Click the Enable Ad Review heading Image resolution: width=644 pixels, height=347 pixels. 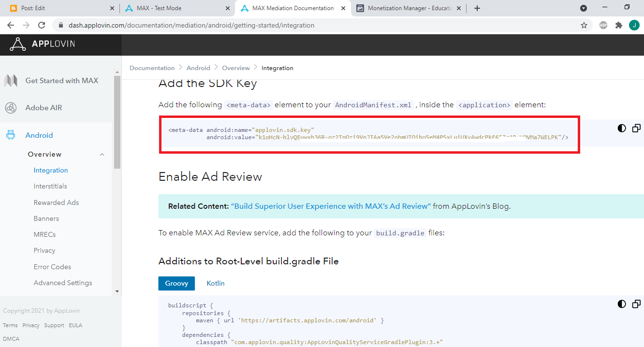pyautogui.click(x=210, y=177)
